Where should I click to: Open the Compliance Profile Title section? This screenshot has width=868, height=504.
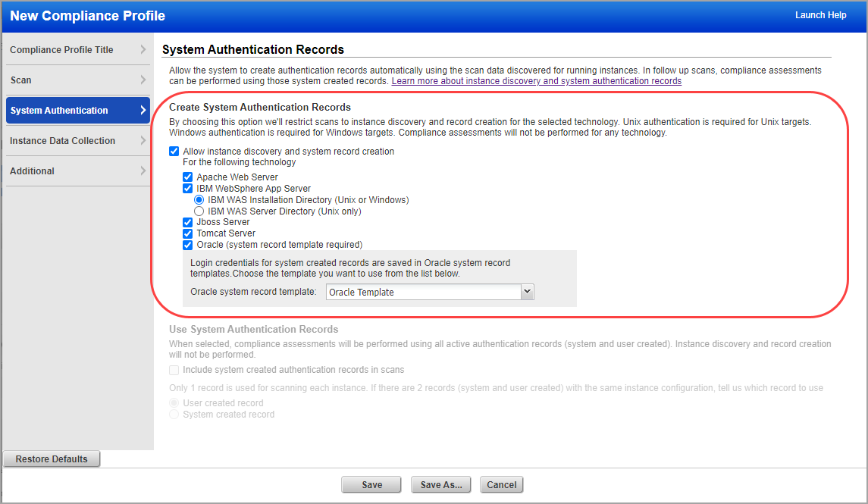tap(77, 50)
